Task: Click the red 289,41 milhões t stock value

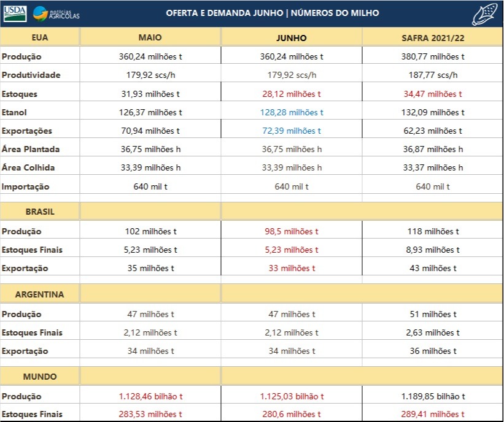Action: click(x=432, y=415)
